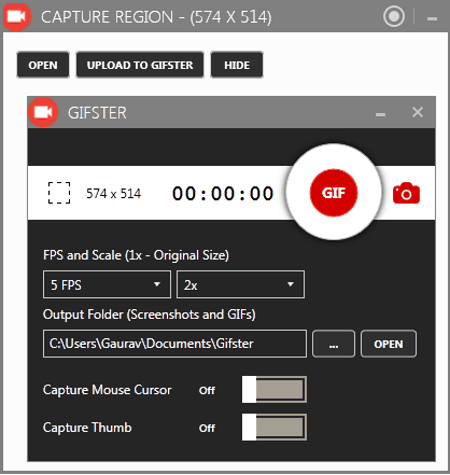Click Capture Region window red camcorder logo
Image resolution: width=450 pixels, height=475 pixels.
[x=17, y=16]
